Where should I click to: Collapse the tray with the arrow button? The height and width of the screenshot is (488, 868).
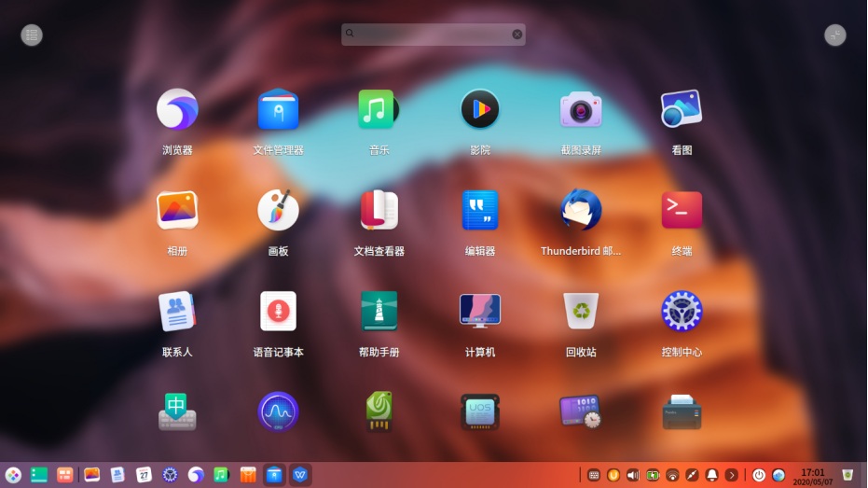731,475
